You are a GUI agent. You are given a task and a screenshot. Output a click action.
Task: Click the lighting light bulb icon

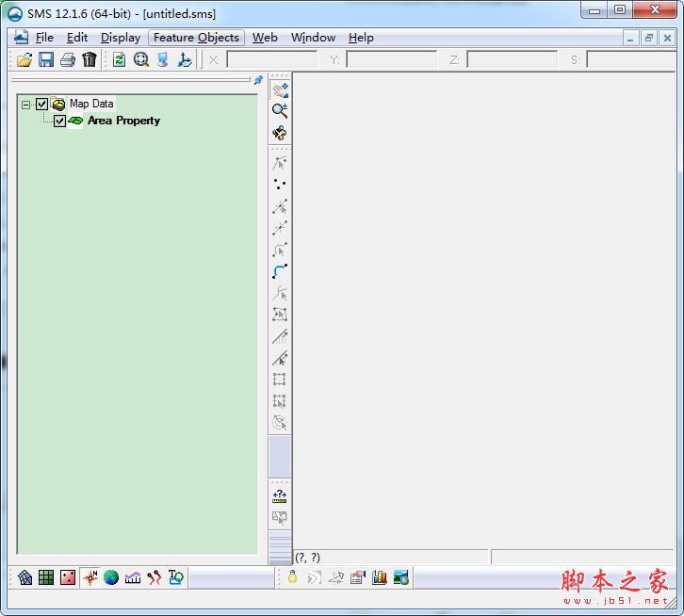(x=293, y=577)
